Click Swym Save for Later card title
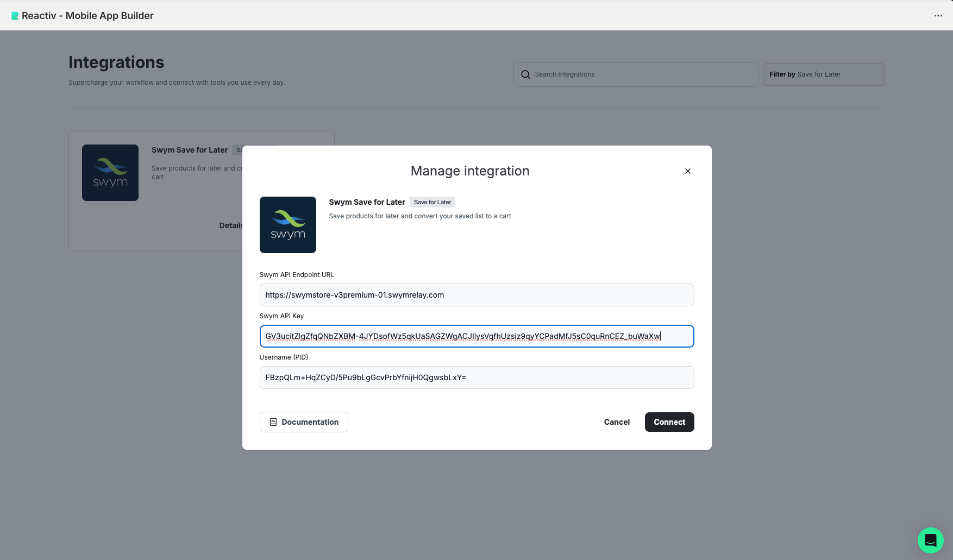The height and width of the screenshot is (560, 953). point(190,150)
